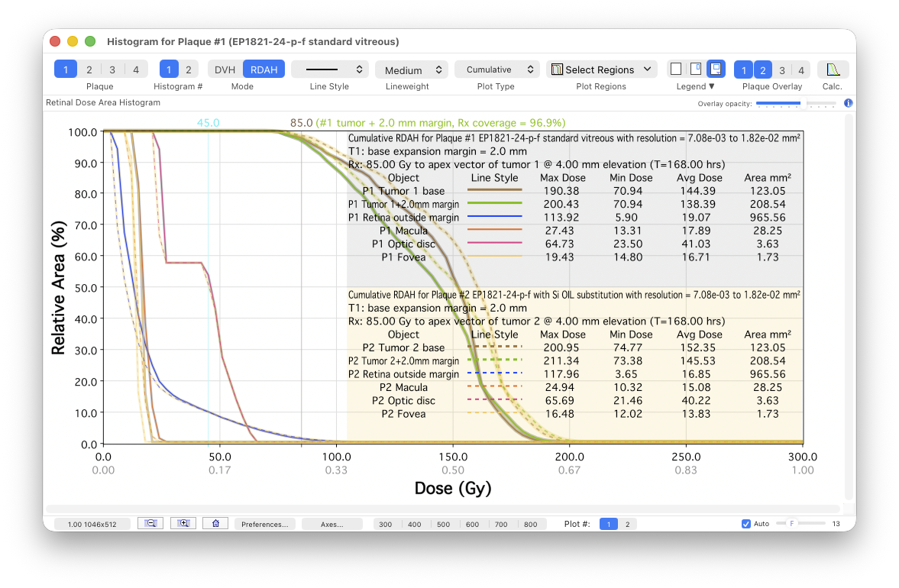This screenshot has width=899, height=588.
Task: Click the zoom out magnifier icon
Action: pyautogui.click(x=150, y=524)
